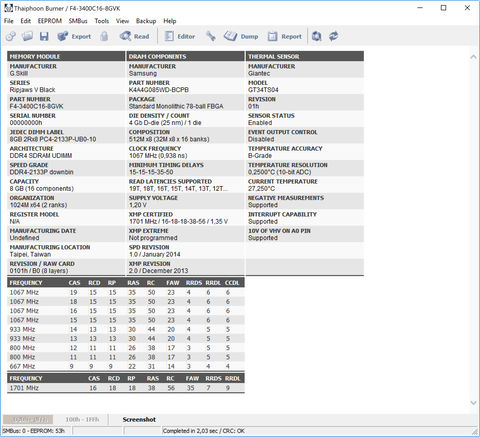480x437 pixels.
Task: Click the scroll down arrow on scrollbar
Action: click(473, 403)
